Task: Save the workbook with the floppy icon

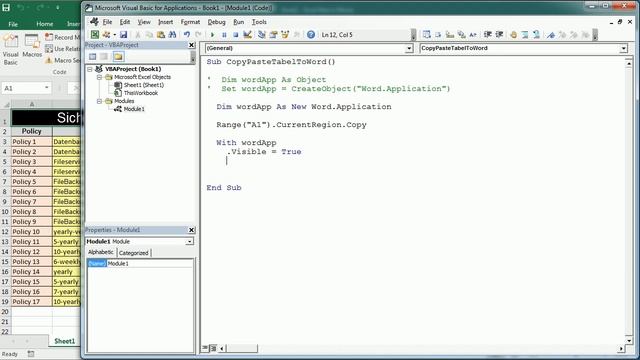Action: click(x=123, y=35)
